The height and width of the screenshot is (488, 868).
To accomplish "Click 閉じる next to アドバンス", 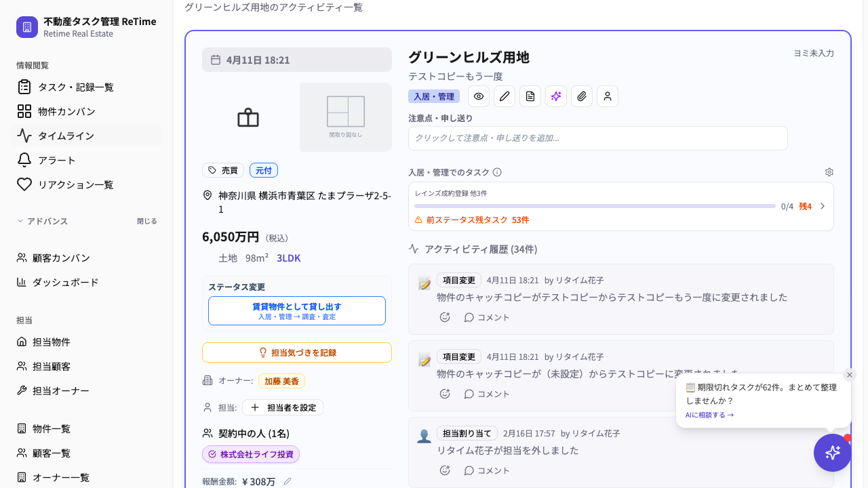I will pos(146,221).
